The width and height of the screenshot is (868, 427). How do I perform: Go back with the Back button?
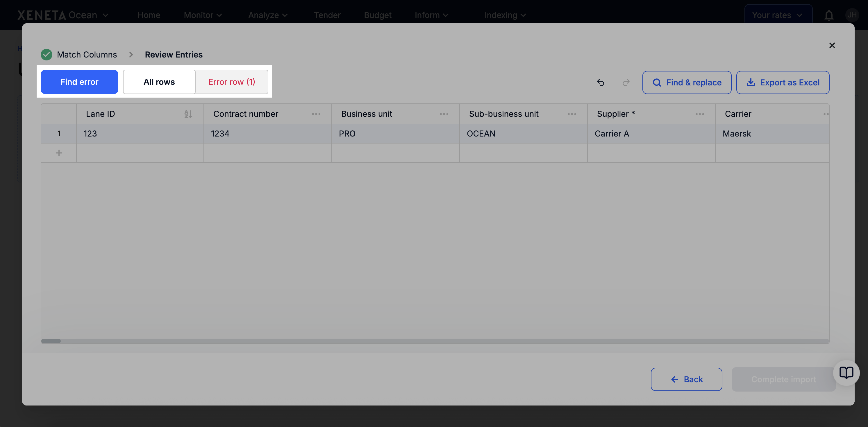[686, 380]
